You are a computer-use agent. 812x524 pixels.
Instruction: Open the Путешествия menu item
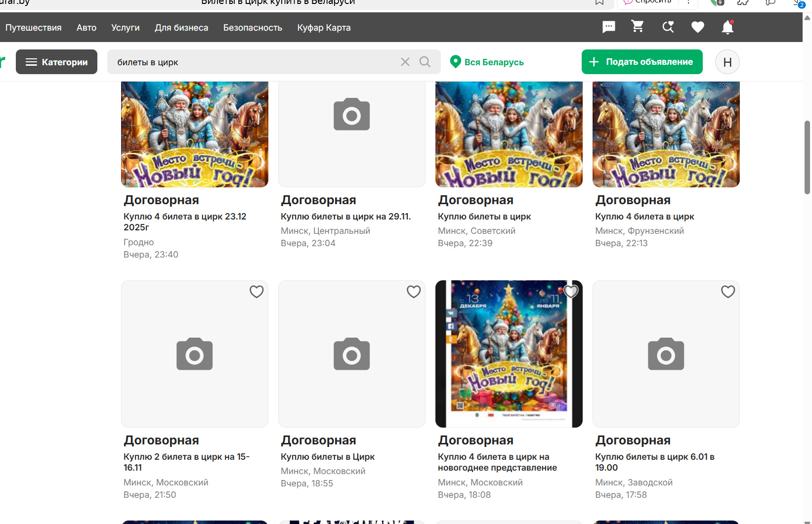coord(34,28)
